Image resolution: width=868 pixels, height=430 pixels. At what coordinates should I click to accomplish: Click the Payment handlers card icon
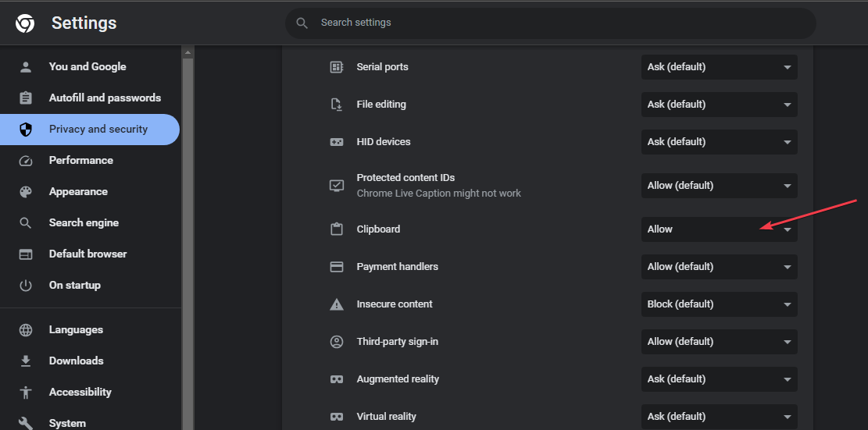337,266
